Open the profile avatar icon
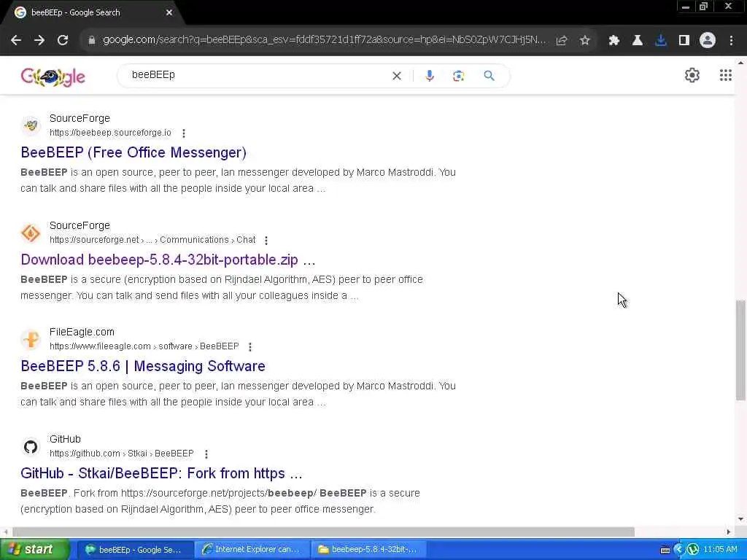The height and width of the screenshot is (560, 747). [x=708, y=41]
